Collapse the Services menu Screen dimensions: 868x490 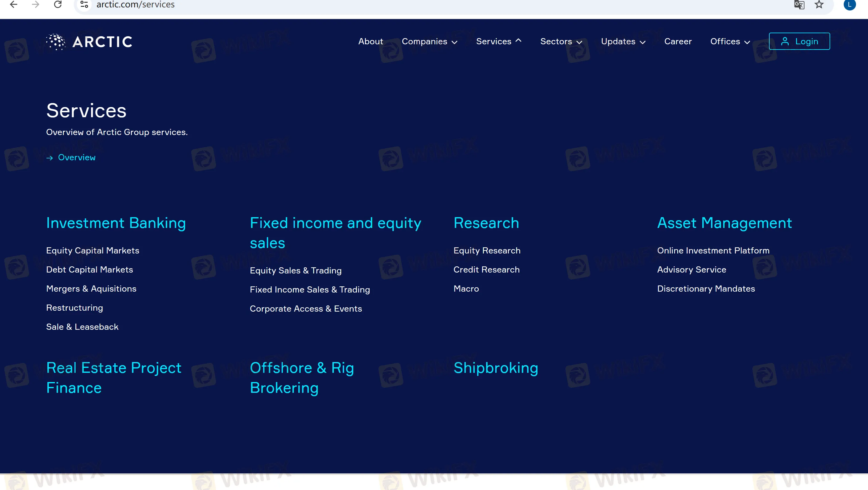498,42
